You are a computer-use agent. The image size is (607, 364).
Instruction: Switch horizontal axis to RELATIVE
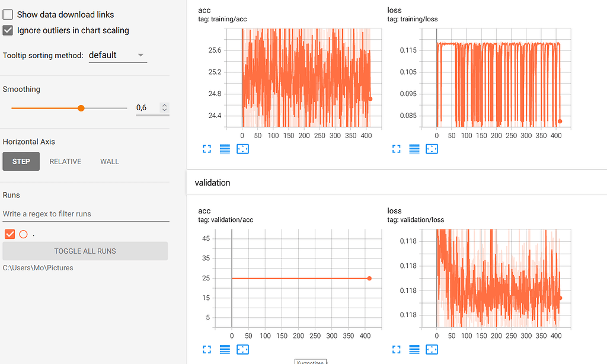pyautogui.click(x=65, y=161)
